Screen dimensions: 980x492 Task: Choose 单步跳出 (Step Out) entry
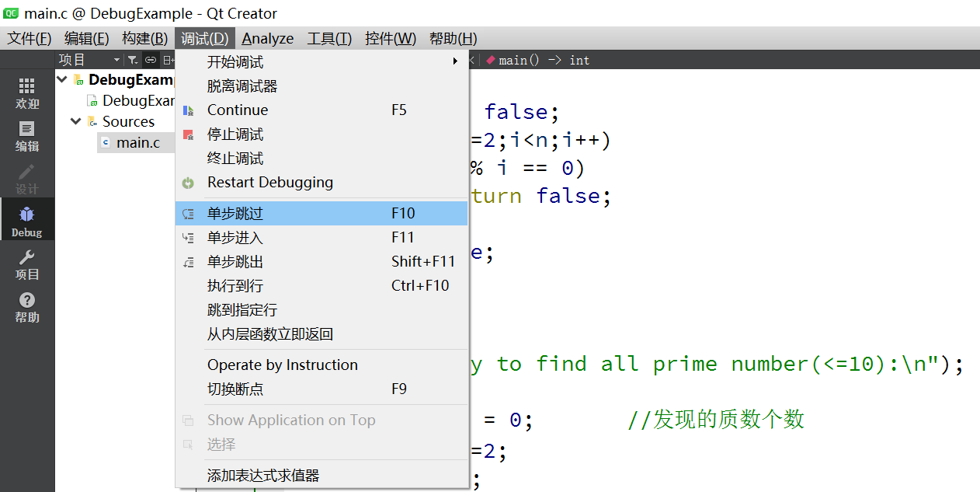click(235, 262)
